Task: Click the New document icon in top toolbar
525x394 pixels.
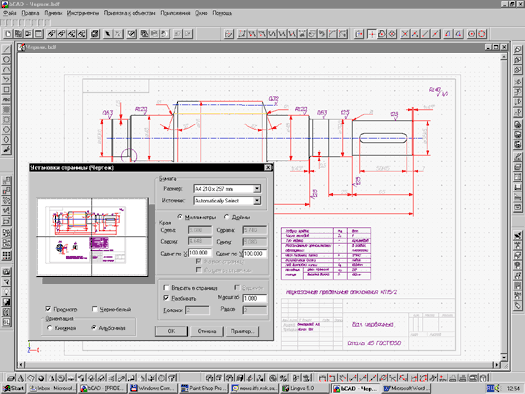Action: (8, 33)
